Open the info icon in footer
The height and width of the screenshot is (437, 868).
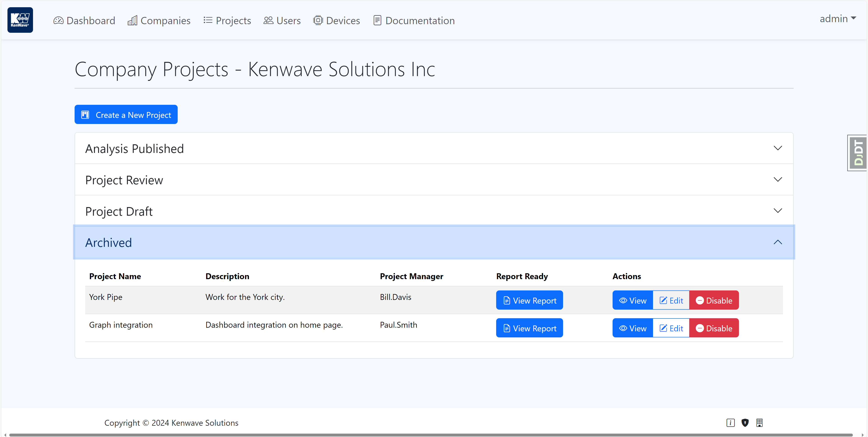coord(730,423)
